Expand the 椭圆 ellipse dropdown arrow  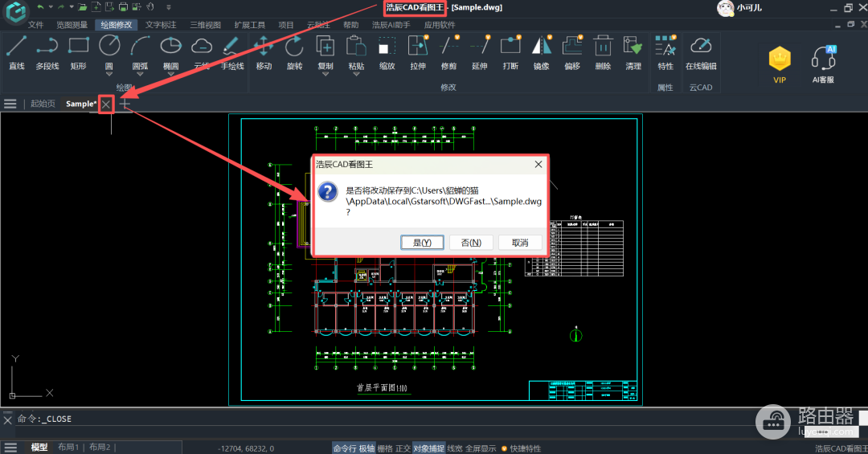171,74
